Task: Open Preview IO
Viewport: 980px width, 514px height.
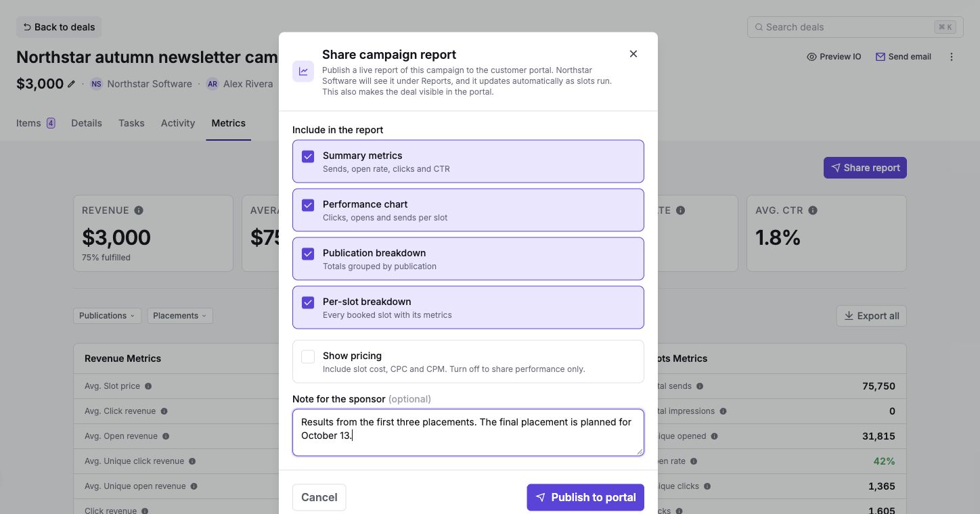Action: click(834, 57)
